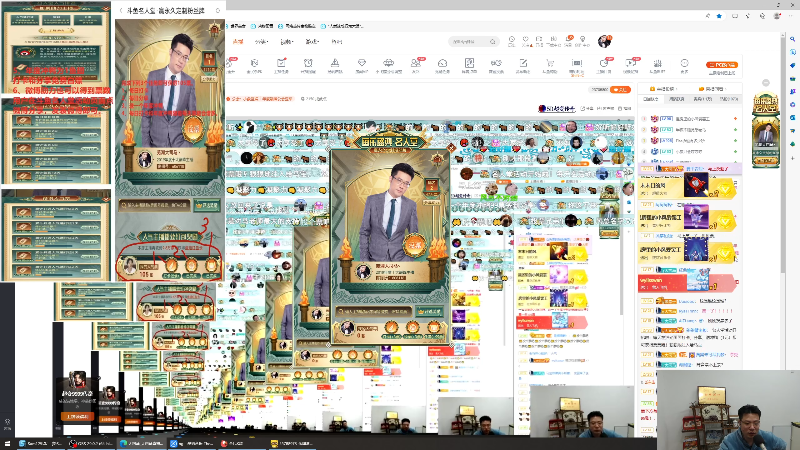Open the second navigation menu with dropdown arrow
Screen dimensions: 800x450
261,41
